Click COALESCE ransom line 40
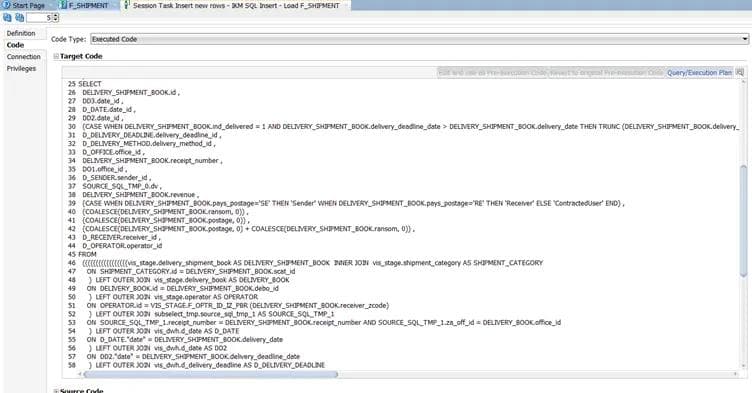 (x=165, y=212)
